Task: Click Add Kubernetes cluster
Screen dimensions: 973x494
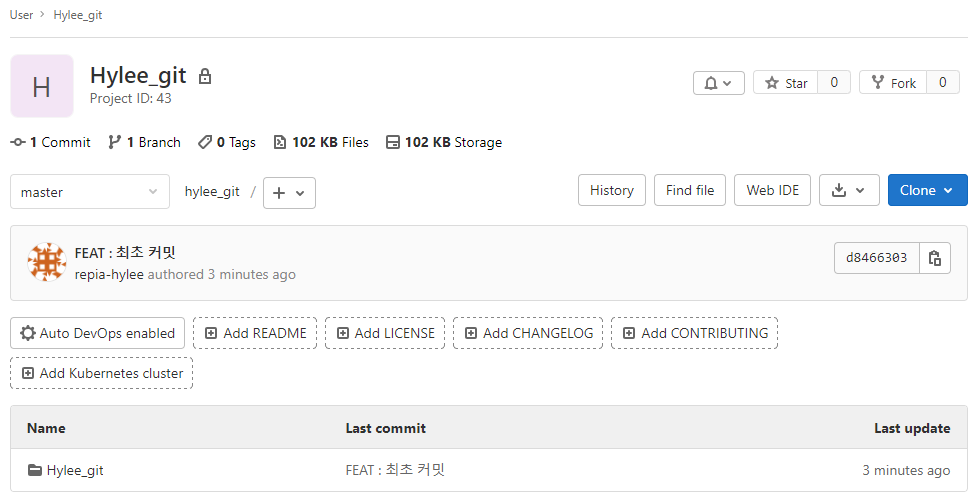Action: [102, 373]
